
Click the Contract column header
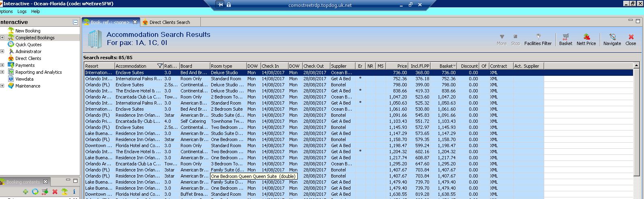(x=500, y=66)
